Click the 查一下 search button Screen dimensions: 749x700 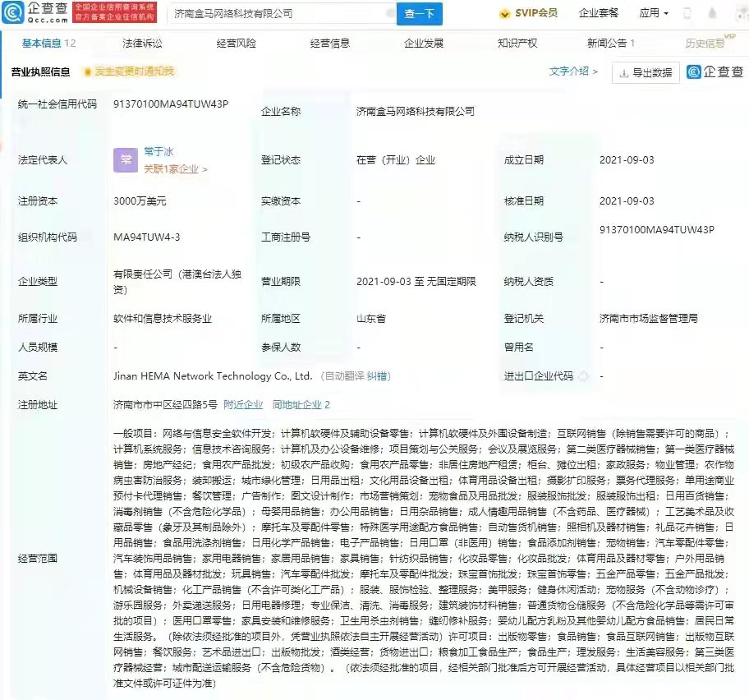(420, 14)
